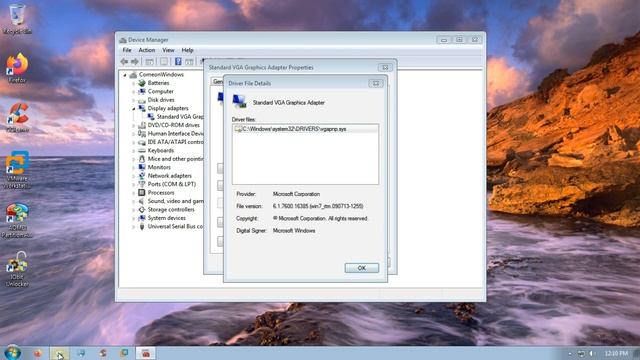Image resolution: width=640 pixels, height=360 pixels.
Task: Select ComeonWindows computer icon in tree
Action: click(x=133, y=75)
